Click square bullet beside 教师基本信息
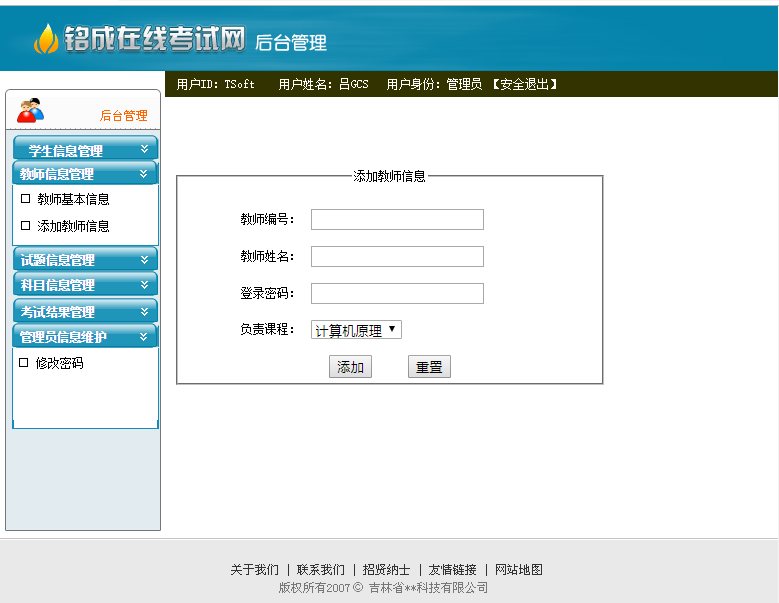The height and width of the screenshot is (603, 779). pos(25,199)
